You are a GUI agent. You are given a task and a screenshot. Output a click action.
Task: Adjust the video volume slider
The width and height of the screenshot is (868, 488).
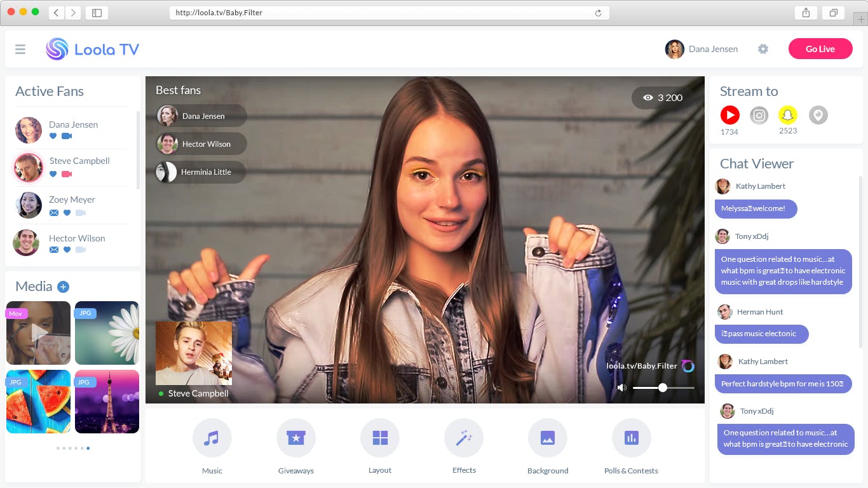click(x=663, y=388)
